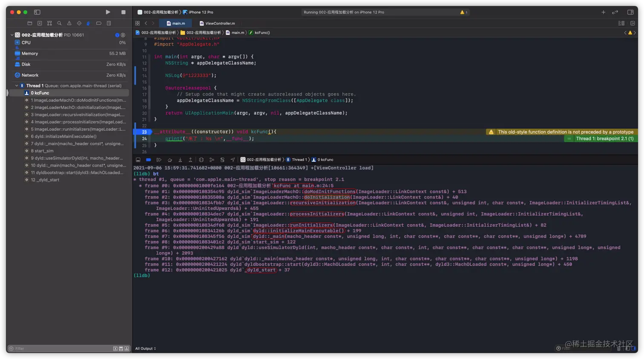
Task: Open the Test navigator (diamond icon)
Action: pyautogui.click(x=79, y=23)
